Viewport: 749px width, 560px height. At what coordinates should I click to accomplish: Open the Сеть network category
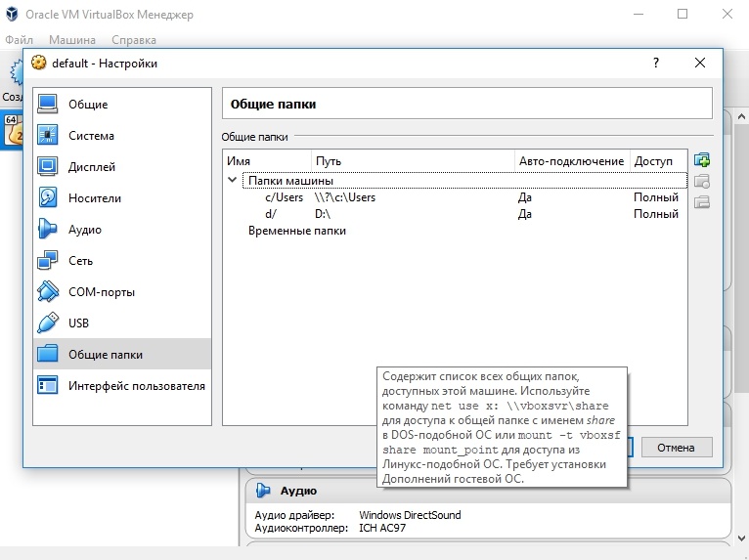click(122, 261)
